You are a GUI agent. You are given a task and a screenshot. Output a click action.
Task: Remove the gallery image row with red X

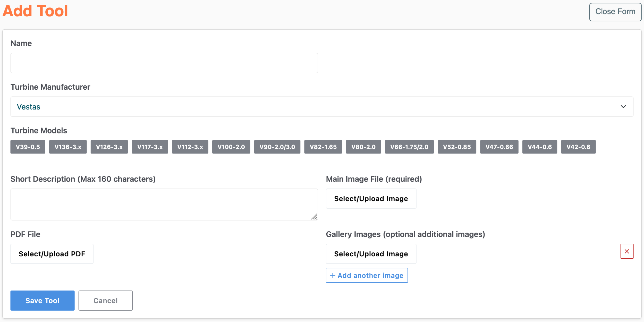(x=627, y=251)
